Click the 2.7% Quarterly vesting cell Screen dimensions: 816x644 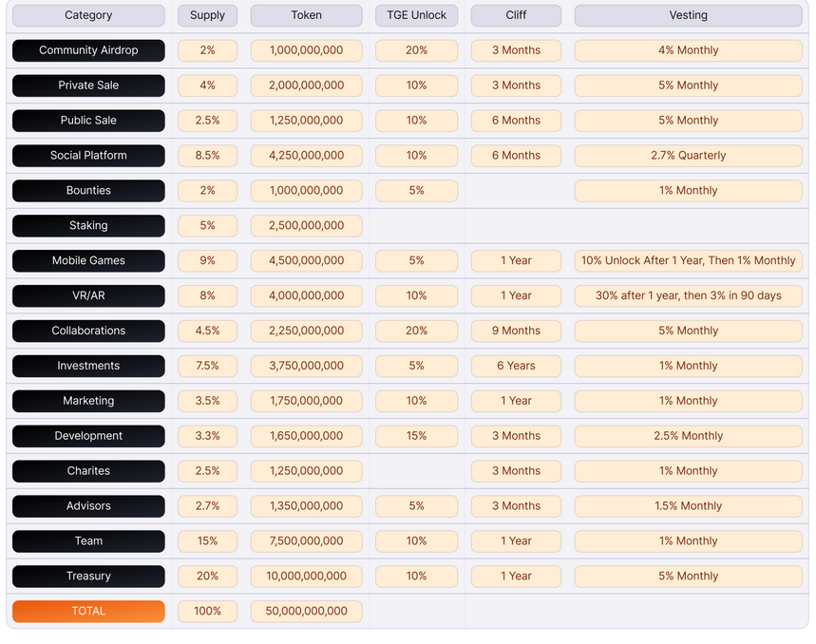click(x=688, y=156)
